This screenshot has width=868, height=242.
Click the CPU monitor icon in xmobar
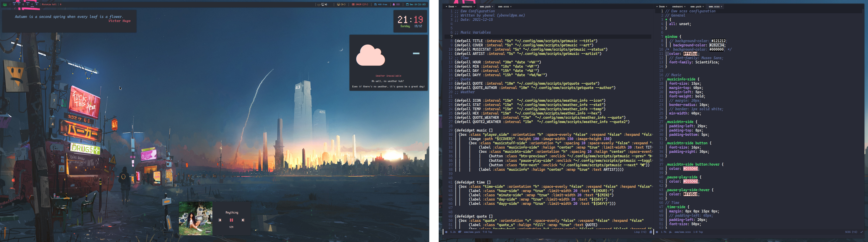[339, 4]
